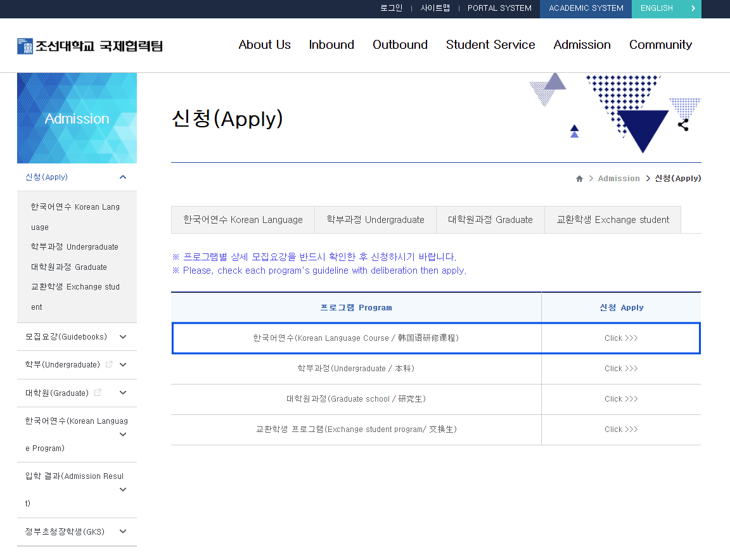The width and height of the screenshot is (730, 560).
Task: Click external link icon beside 학부(Undergraduate)
Action: pyautogui.click(x=109, y=364)
